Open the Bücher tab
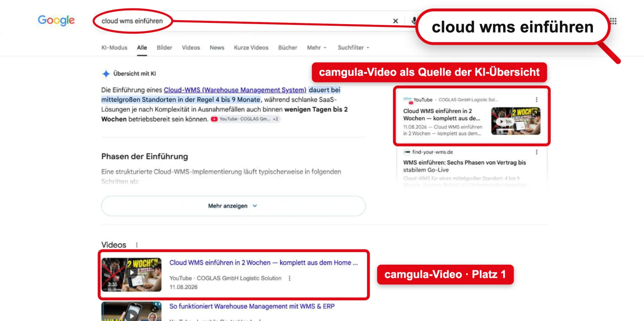Viewport: 644px width, 321px height. point(288,47)
